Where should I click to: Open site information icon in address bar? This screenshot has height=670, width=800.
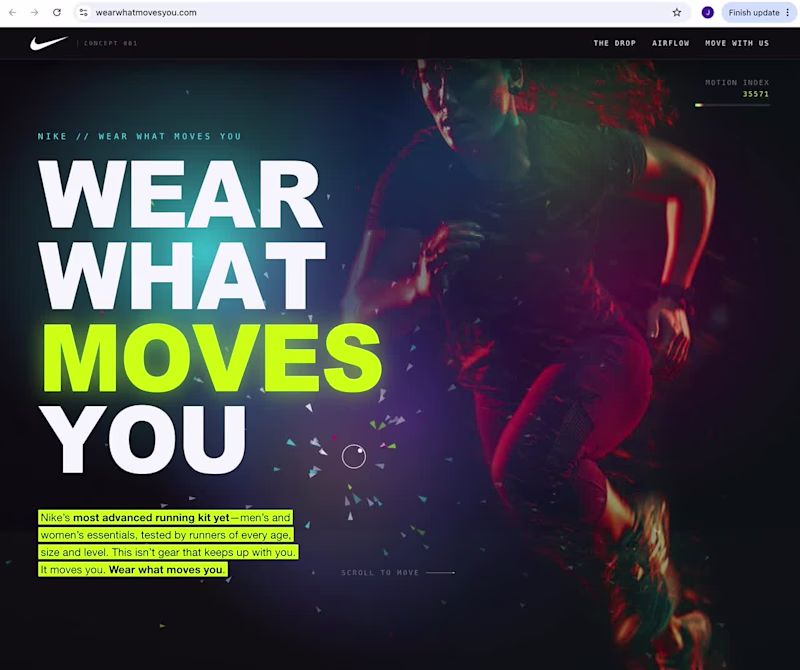84,12
